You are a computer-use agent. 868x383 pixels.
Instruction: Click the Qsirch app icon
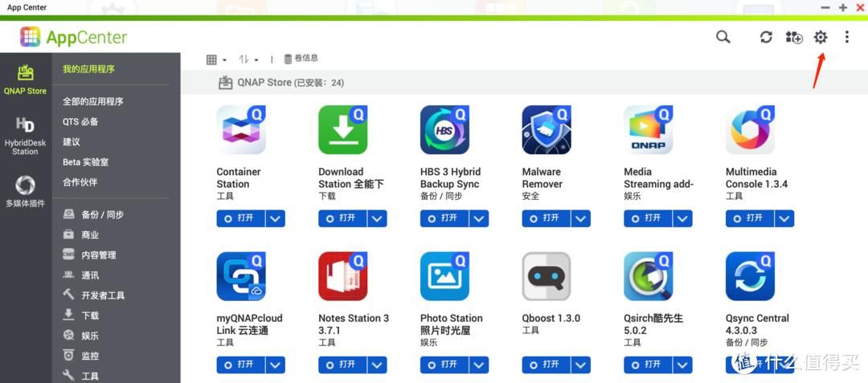pos(649,276)
